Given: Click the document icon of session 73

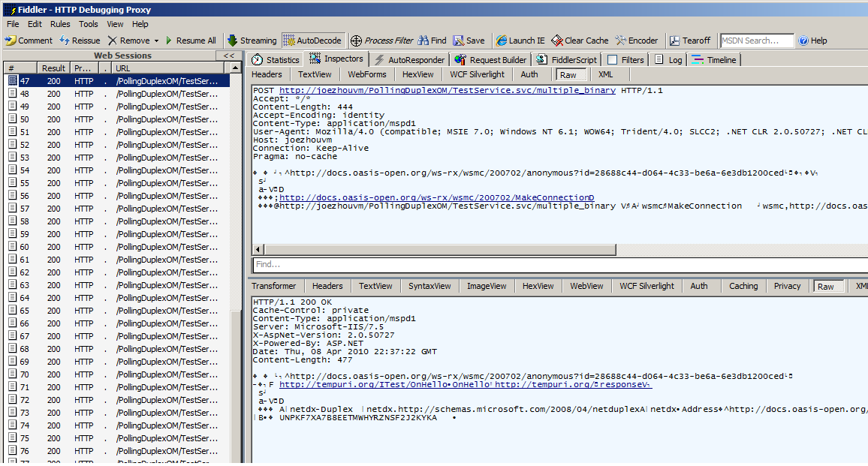Looking at the screenshot, I should pyautogui.click(x=13, y=412).
